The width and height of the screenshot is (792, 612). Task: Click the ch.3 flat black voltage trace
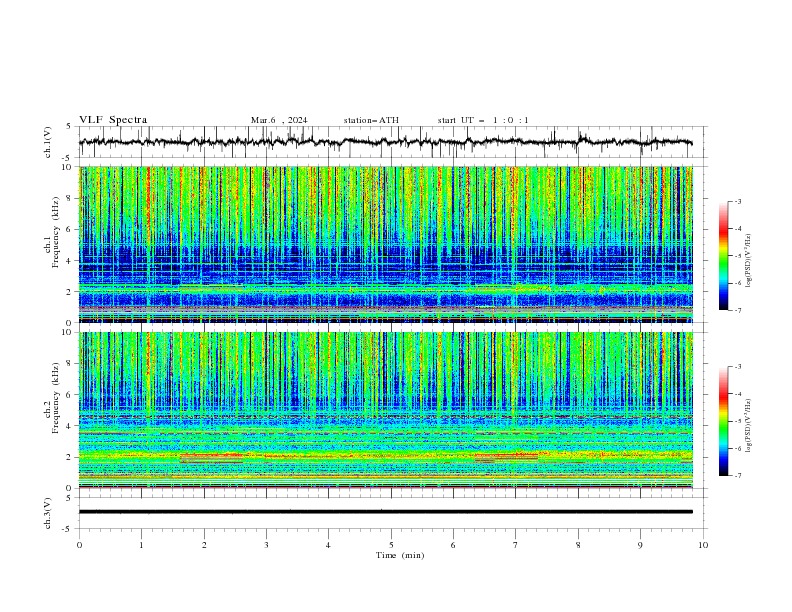coord(385,512)
